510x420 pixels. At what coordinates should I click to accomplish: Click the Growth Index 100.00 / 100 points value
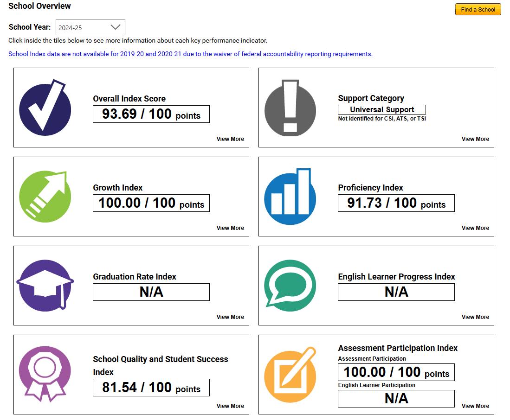(x=151, y=203)
